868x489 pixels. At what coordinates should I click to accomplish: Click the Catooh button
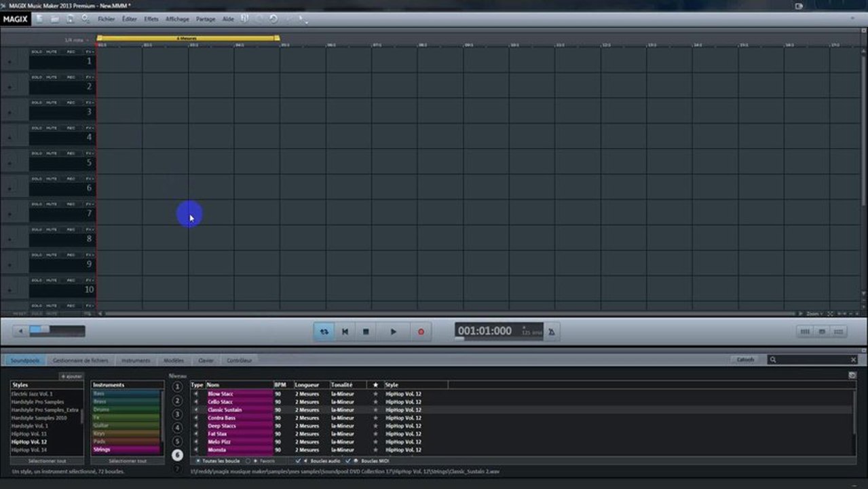point(746,360)
